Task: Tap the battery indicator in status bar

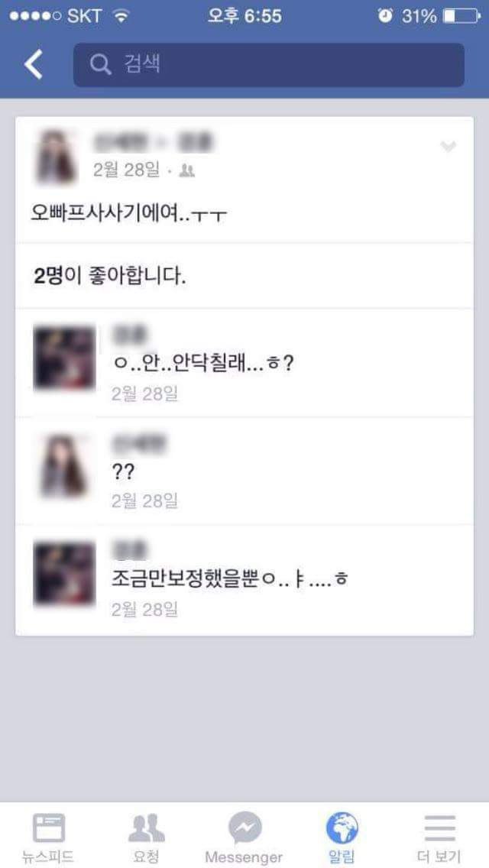Action: (461, 16)
